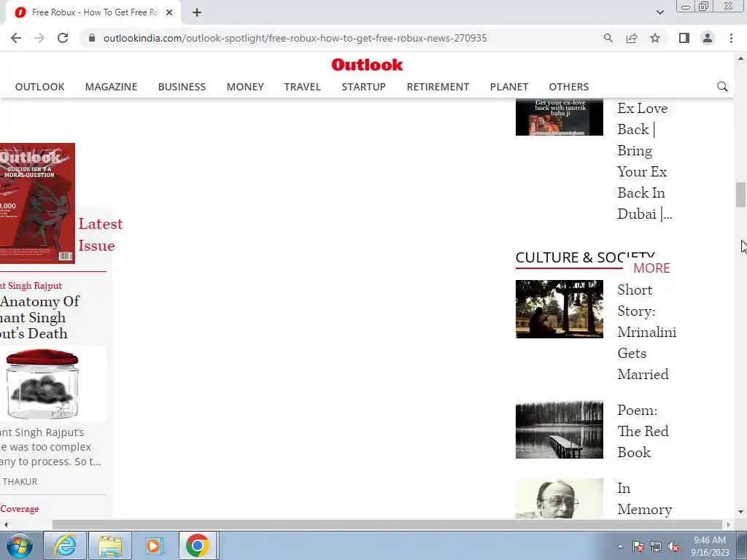Click the horizontal scrollbar thumb
This screenshot has height=560, width=747.
(x=387, y=524)
